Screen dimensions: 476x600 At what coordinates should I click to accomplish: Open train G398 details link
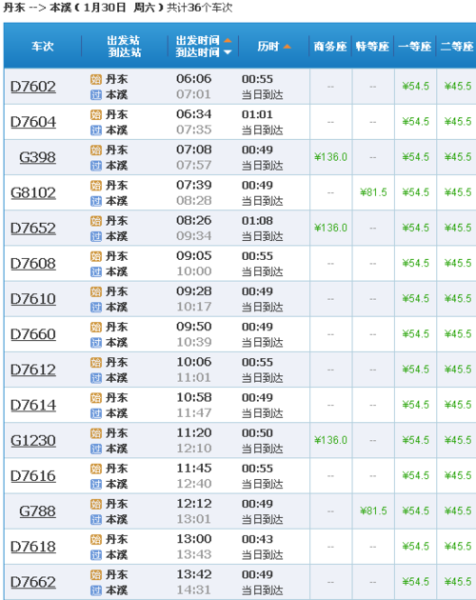[x=37, y=157]
